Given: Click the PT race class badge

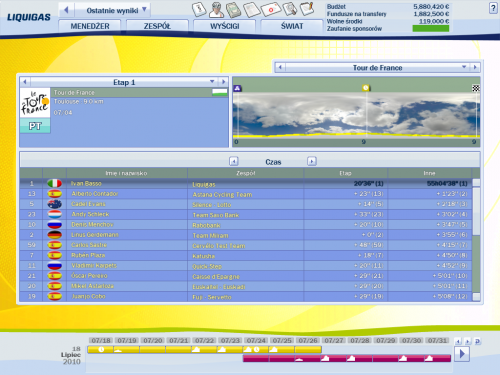Looking at the screenshot, I should click(35, 126).
